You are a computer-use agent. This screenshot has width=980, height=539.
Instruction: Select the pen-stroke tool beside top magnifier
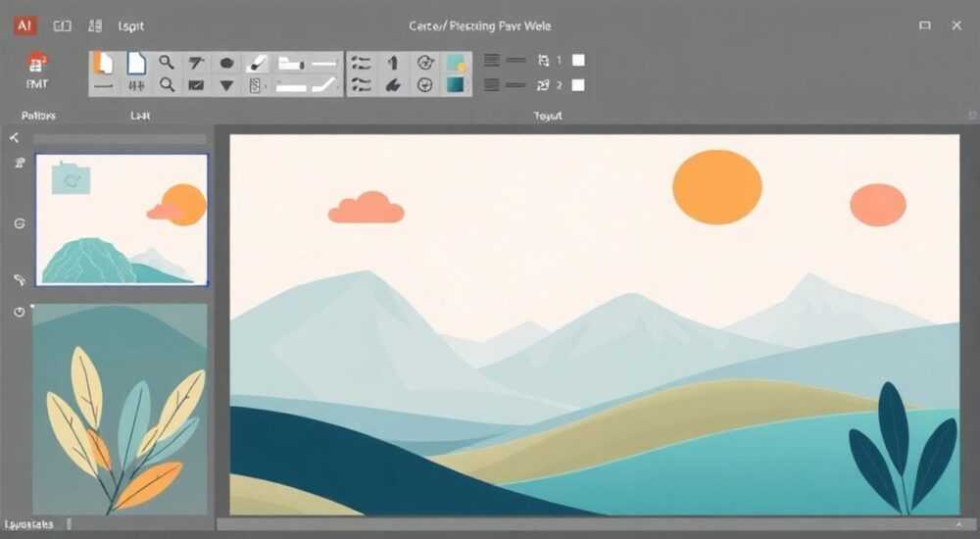point(196,63)
